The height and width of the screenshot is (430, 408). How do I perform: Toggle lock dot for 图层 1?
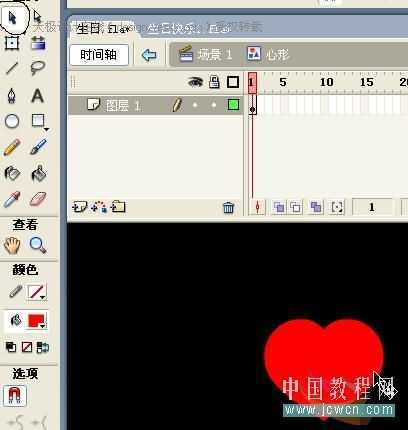pos(214,105)
